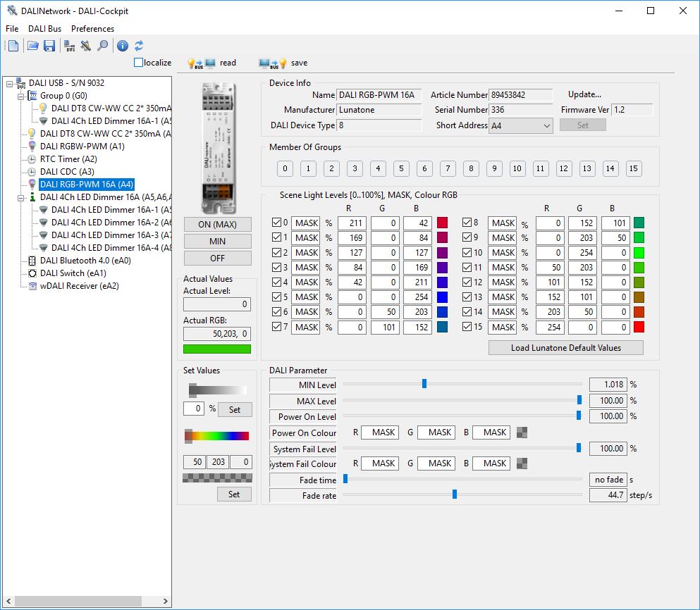Toggle membership of group 15
Screen dimensions: 700x610
634,168
